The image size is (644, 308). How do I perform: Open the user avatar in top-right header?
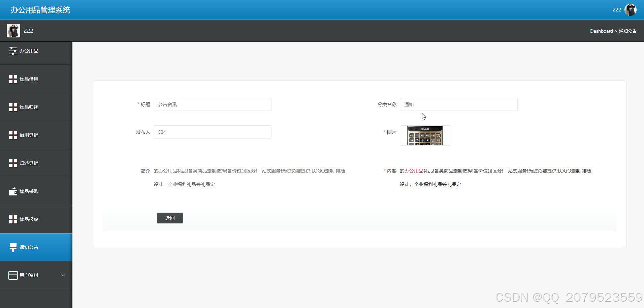[630, 10]
